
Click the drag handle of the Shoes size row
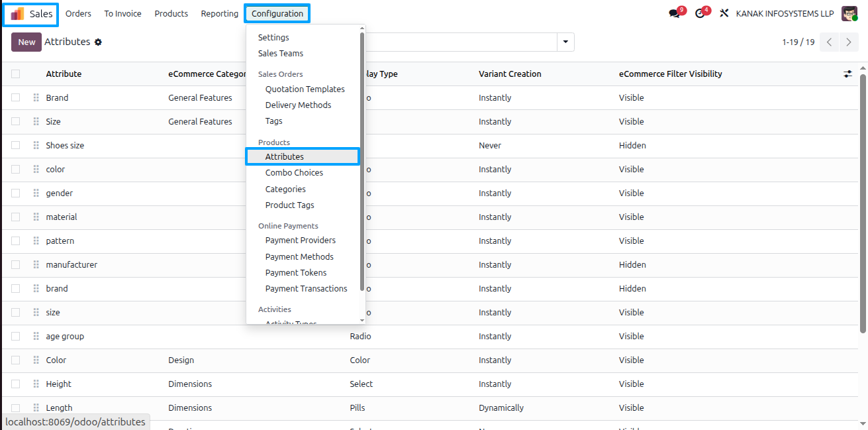[x=36, y=145]
